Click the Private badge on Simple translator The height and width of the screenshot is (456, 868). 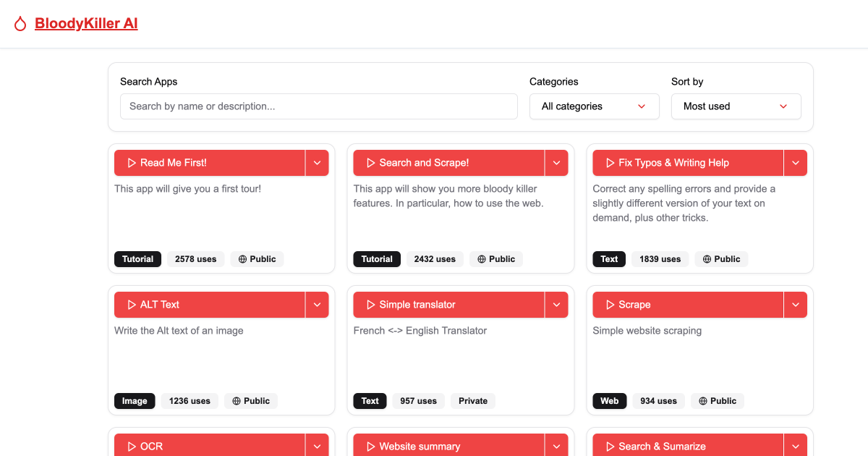[473, 401]
